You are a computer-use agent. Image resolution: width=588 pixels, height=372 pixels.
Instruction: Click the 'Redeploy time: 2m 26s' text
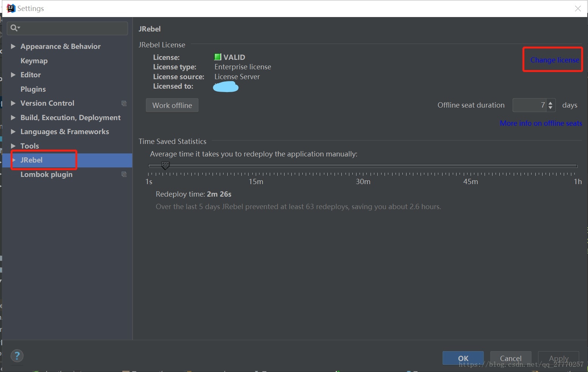tap(194, 194)
